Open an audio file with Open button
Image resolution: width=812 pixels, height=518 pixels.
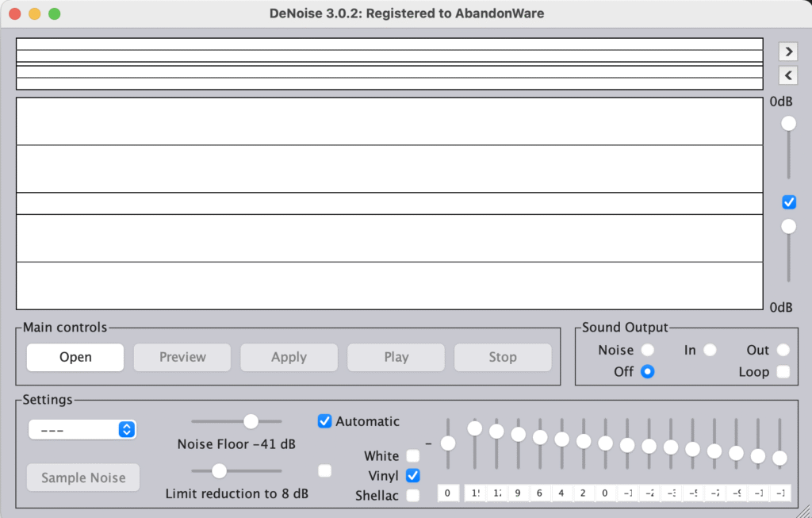[75, 358]
